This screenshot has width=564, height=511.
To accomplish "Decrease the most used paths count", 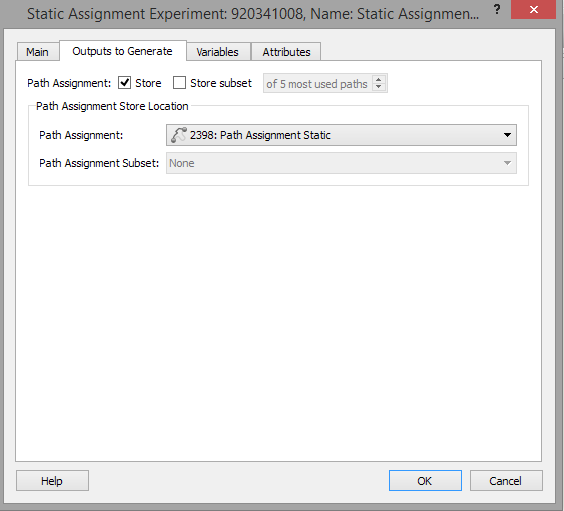I will tap(378, 87).
